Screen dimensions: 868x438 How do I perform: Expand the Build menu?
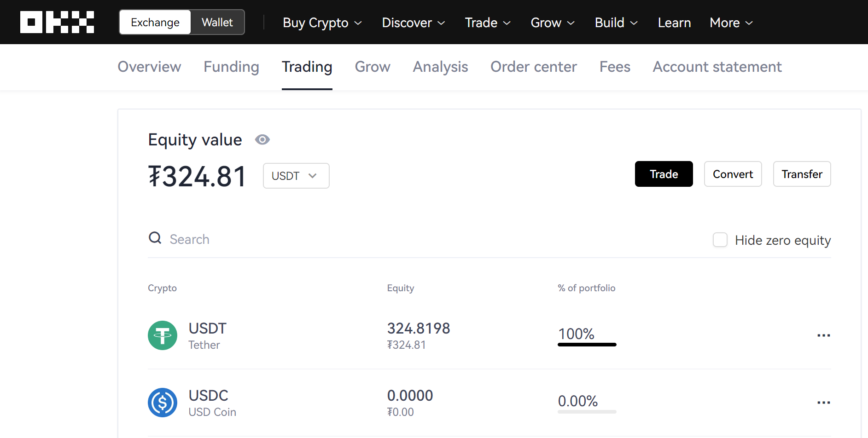616,23
